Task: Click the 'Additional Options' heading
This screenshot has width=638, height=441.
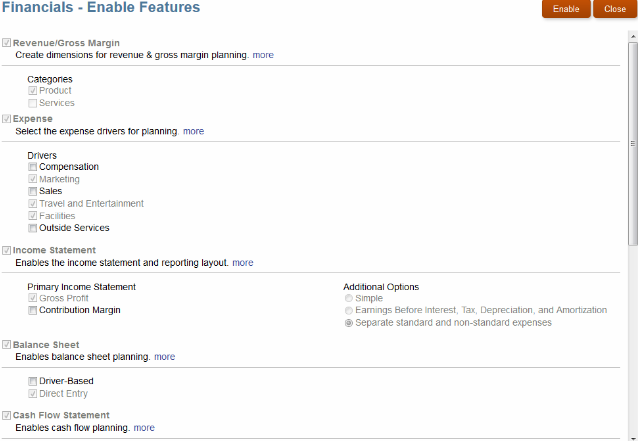Action: click(381, 287)
